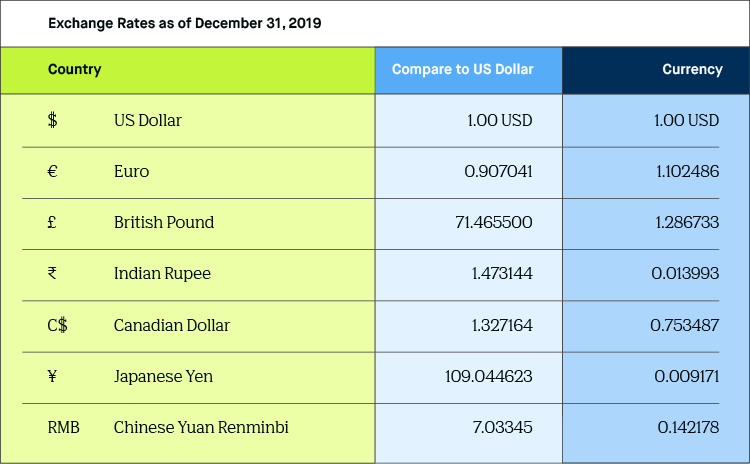Click the dark blue Currency header
The height and width of the screenshot is (464, 750).
click(692, 70)
